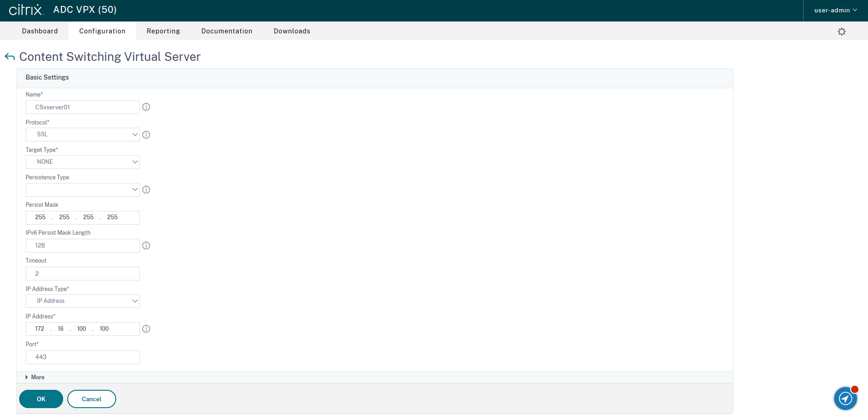This screenshot has width=868, height=420.
Task: Click the Port field showing 443
Action: tap(83, 357)
